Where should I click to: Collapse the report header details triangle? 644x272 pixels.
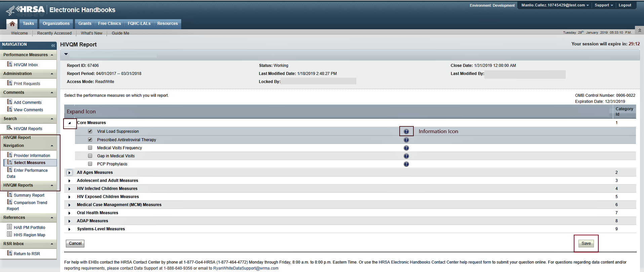(x=66, y=54)
